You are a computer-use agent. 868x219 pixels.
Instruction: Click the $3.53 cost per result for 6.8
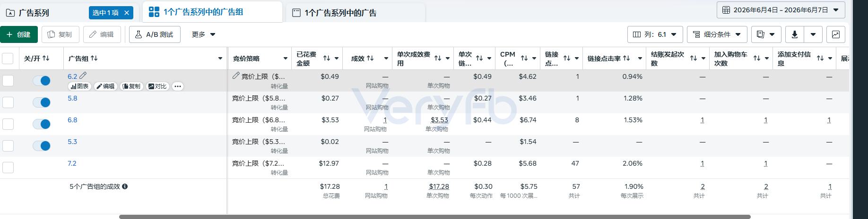[x=439, y=120]
